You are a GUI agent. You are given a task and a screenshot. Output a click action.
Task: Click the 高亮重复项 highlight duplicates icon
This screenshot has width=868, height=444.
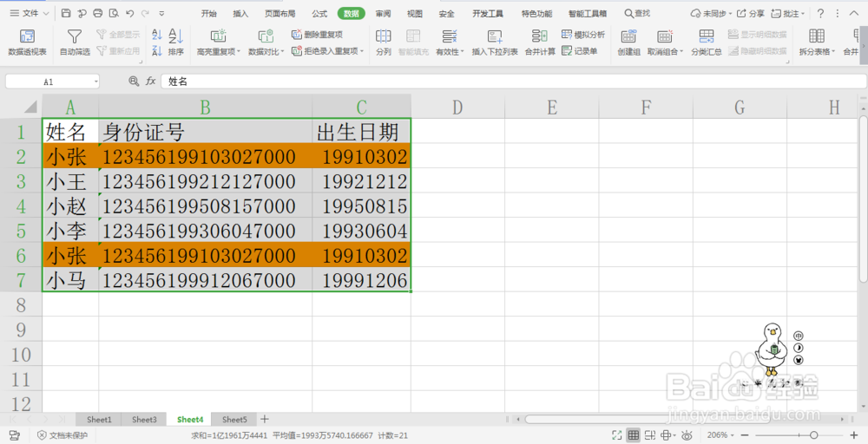point(218,36)
